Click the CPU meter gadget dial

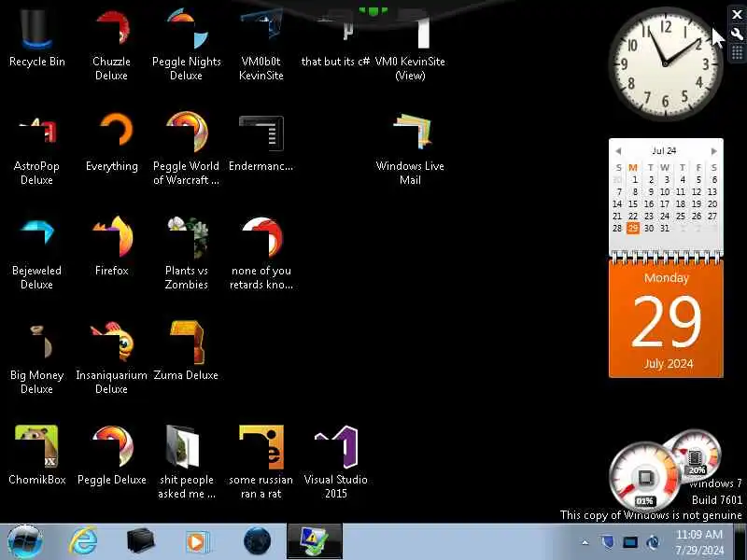(644, 477)
